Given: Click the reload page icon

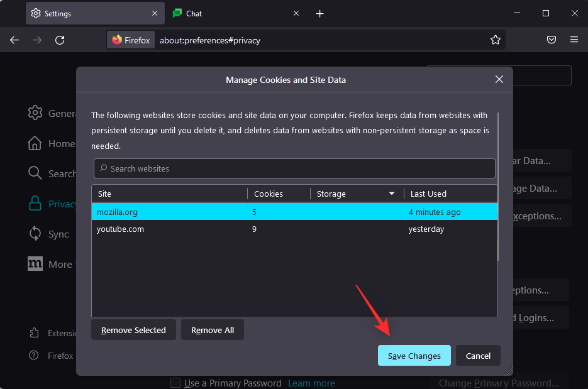Looking at the screenshot, I should click(60, 40).
